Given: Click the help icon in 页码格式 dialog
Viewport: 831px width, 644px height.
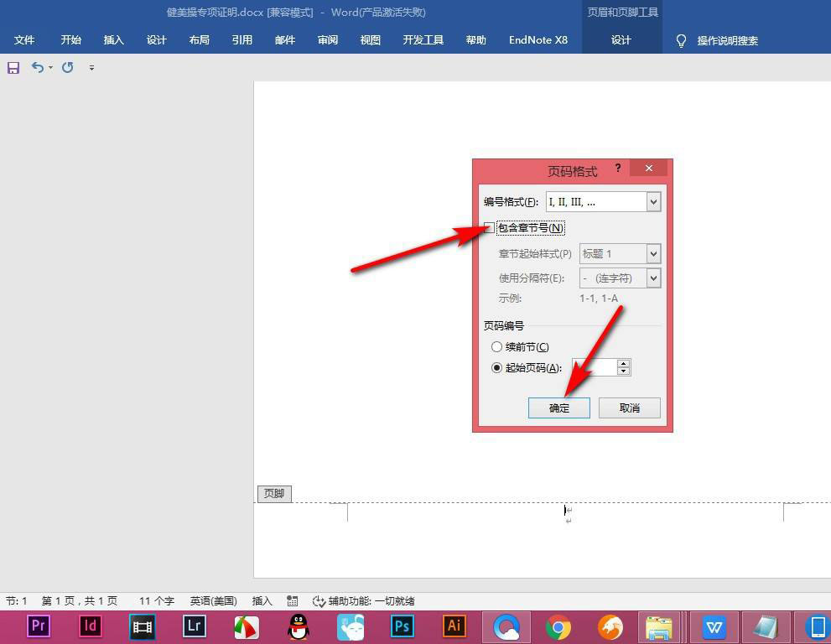Looking at the screenshot, I should [x=618, y=168].
